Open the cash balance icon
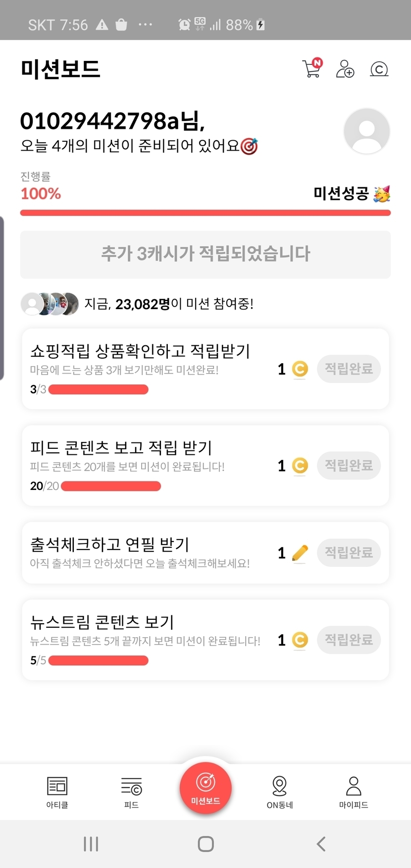411x868 pixels. 379,69
